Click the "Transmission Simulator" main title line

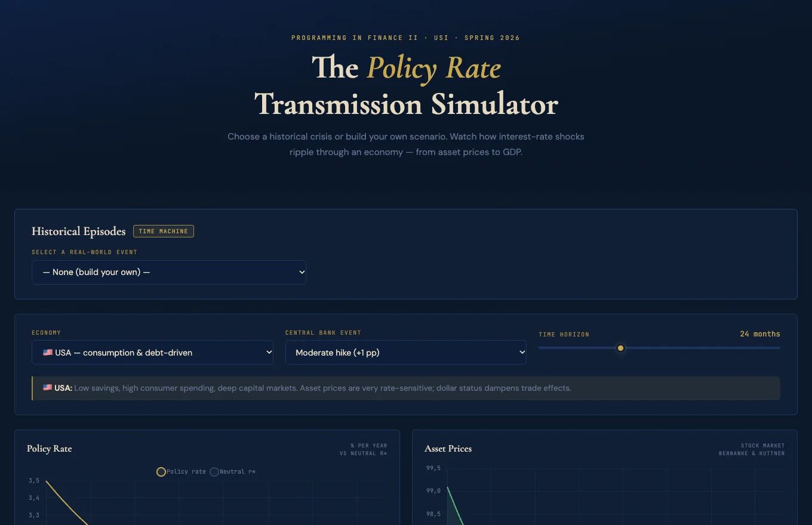click(x=406, y=104)
